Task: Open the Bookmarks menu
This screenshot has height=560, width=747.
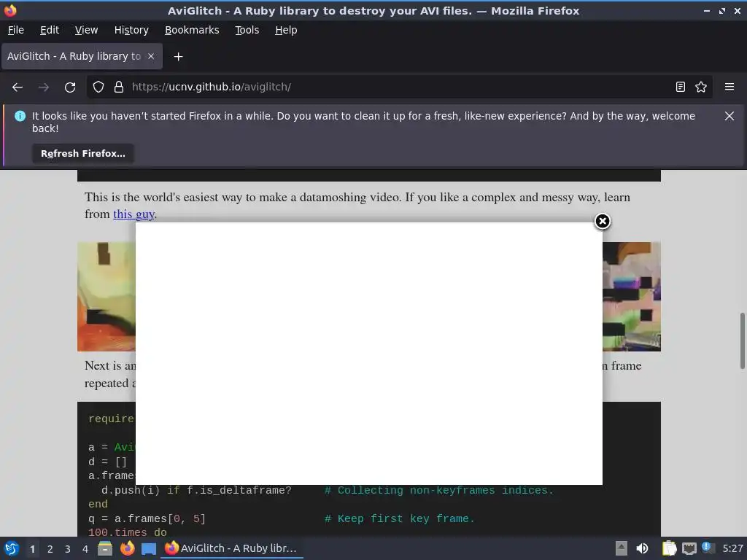Action: click(192, 30)
